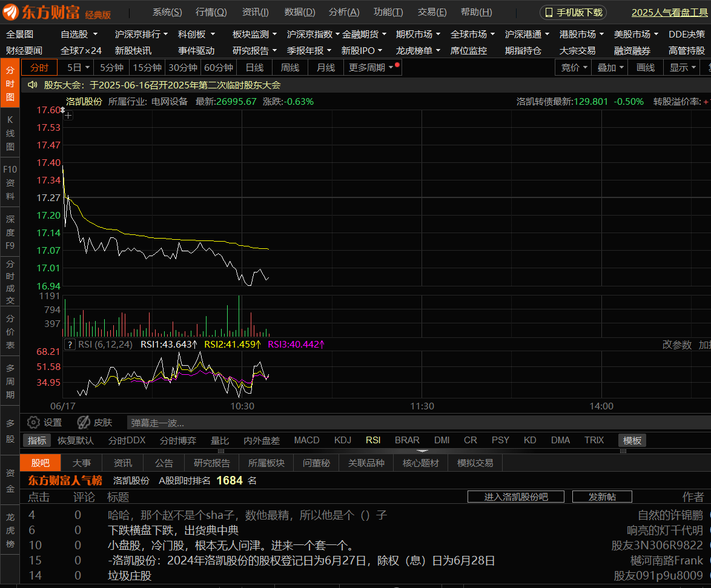Switch to the 所属板块 tab
The height and width of the screenshot is (588, 711).
[266, 463]
